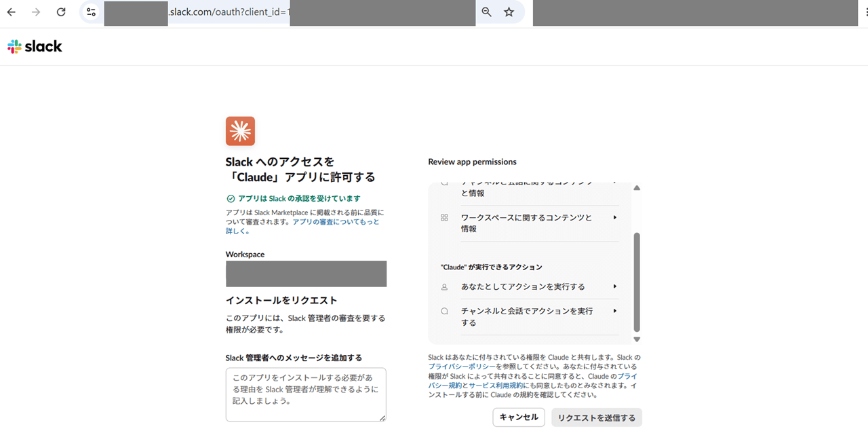Click the workspace content grid icon
This screenshot has width=868, height=431.
coord(445,218)
